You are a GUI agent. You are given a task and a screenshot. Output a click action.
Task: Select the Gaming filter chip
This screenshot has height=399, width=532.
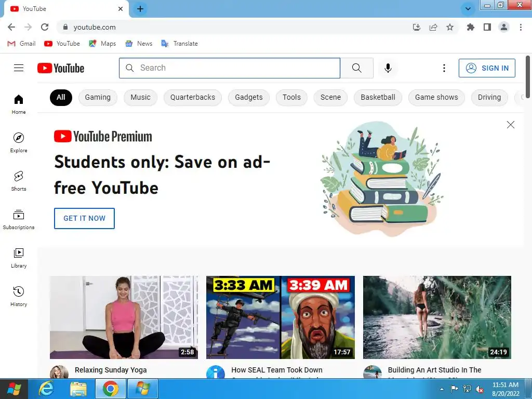[98, 97]
